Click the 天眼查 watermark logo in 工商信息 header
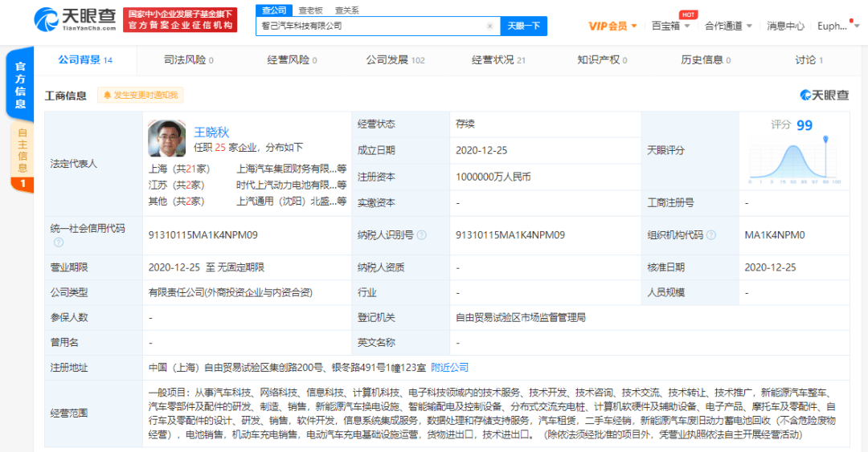Image resolution: width=868 pixels, height=452 pixels. [824, 96]
